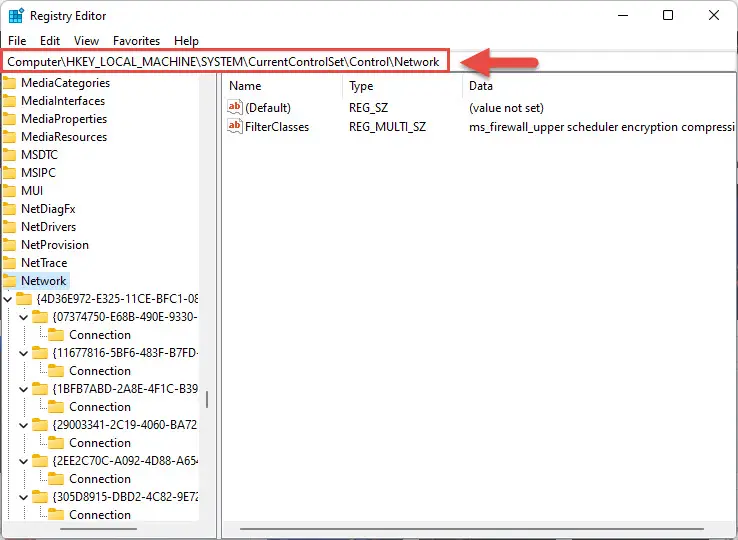Select Connection under {1BFB7ABD-2A8E-4F1C key
Screen dimensions: 738x540
100,407
